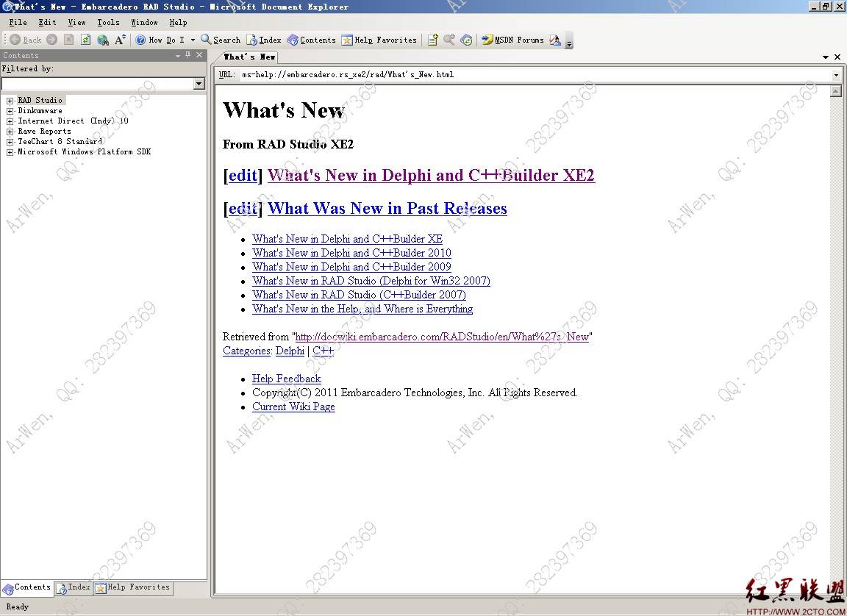Viewport: 847px width, 616px height.
Task: Open the How Do I dropdown arrow
Action: (193, 40)
